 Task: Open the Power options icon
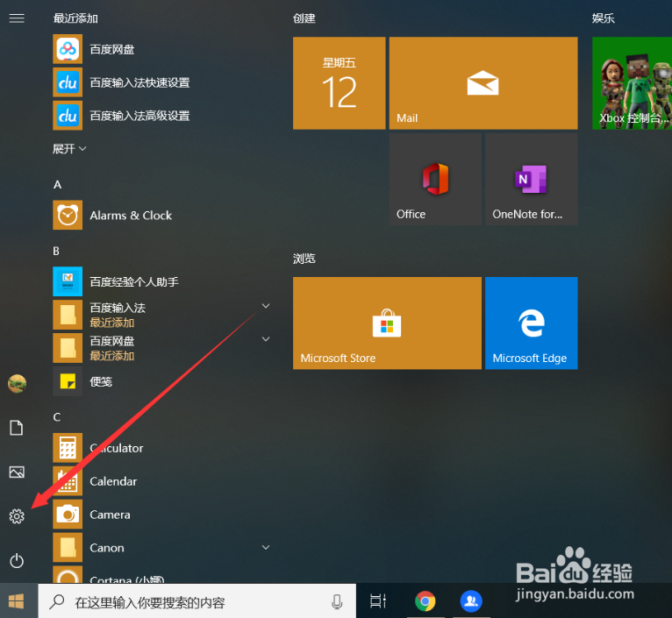[x=17, y=561]
